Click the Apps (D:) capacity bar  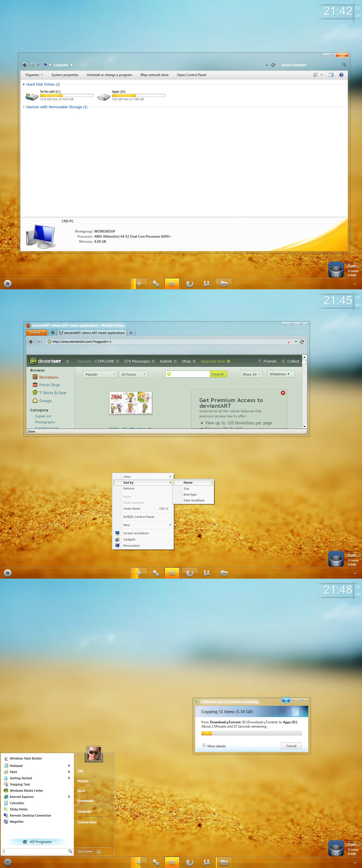(139, 95)
